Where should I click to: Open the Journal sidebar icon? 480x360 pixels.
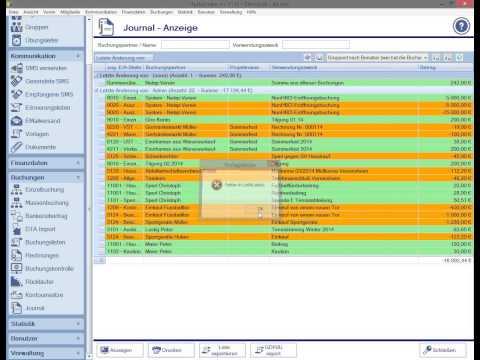[17, 308]
